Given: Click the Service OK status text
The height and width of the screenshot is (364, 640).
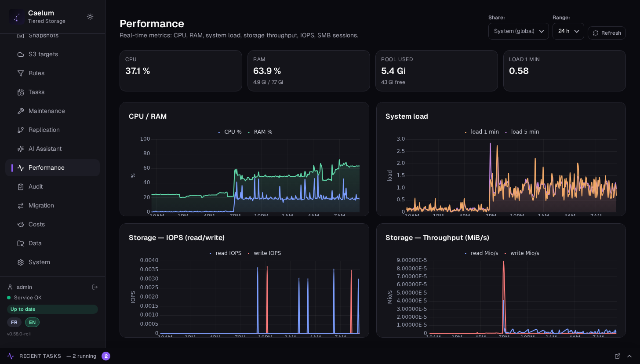Looking at the screenshot, I should coord(28,298).
